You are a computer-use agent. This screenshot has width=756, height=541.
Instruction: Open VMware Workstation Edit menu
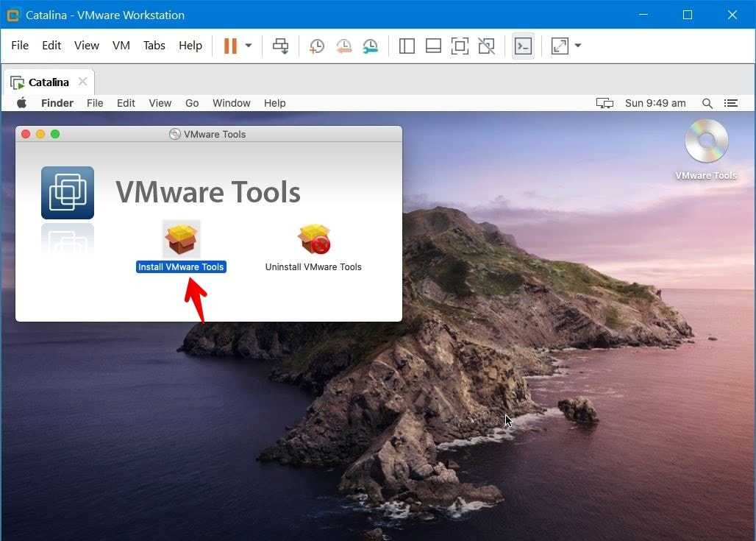pyautogui.click(x=51, y=46)
